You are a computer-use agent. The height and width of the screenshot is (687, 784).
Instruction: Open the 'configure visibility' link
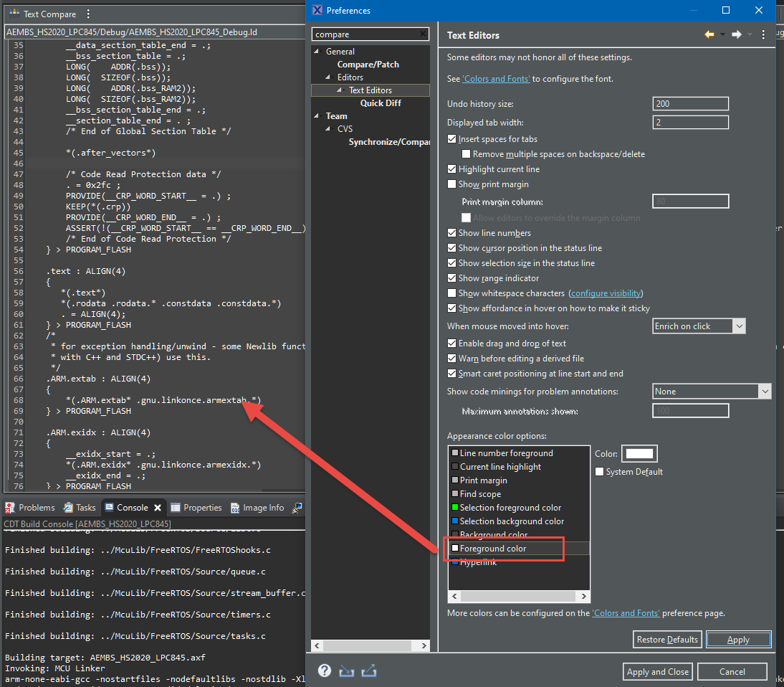click(606, 293)
